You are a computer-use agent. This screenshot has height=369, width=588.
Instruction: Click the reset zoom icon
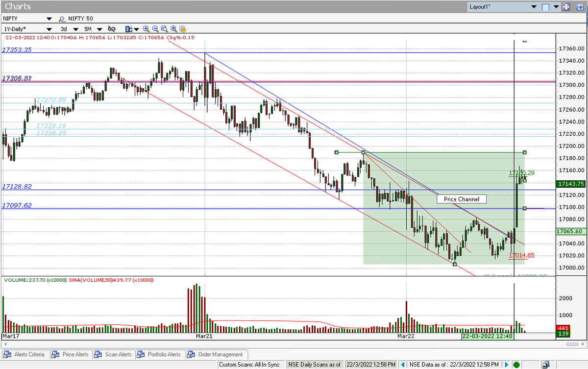[x=173, y=29]
